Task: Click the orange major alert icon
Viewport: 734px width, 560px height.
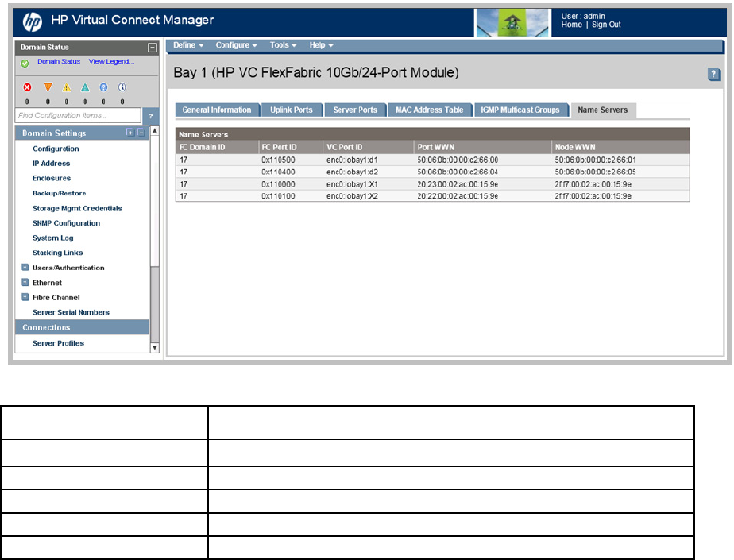Action: tap(48, 88)
